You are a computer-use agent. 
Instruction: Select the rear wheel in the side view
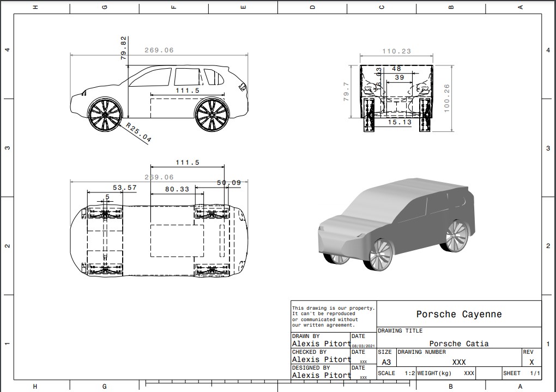coord(211,115)
